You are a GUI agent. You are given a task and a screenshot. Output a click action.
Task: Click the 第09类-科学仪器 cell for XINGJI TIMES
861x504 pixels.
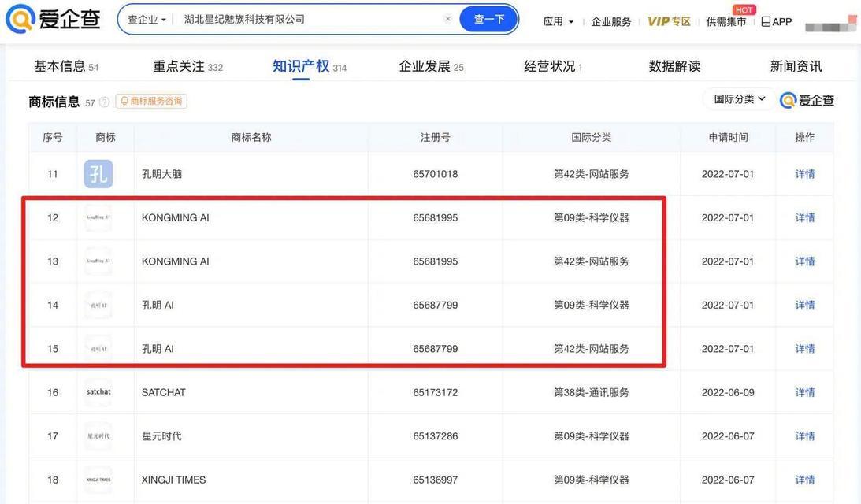592,480
